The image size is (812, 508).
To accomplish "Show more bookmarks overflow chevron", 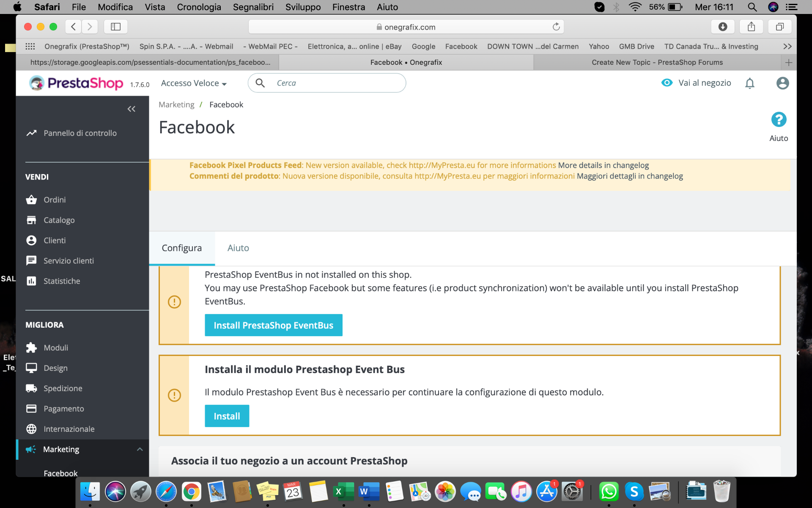I will 787,47.
